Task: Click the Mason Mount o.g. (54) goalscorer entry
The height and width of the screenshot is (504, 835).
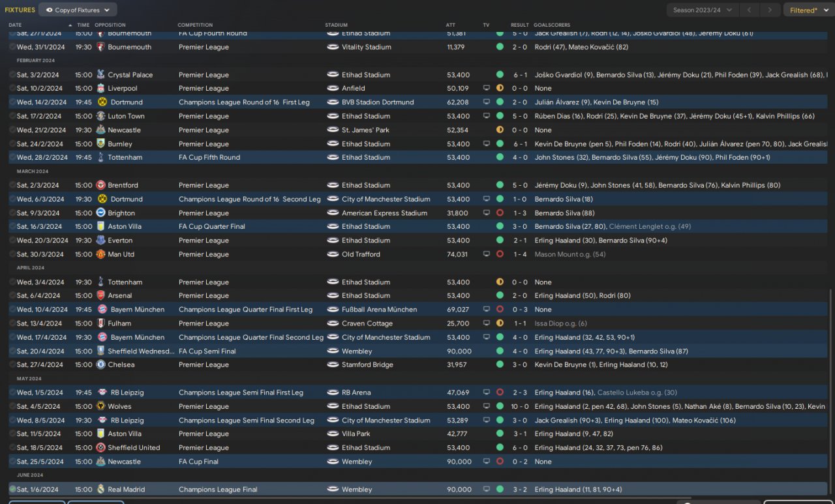Action: click(569, 254)
